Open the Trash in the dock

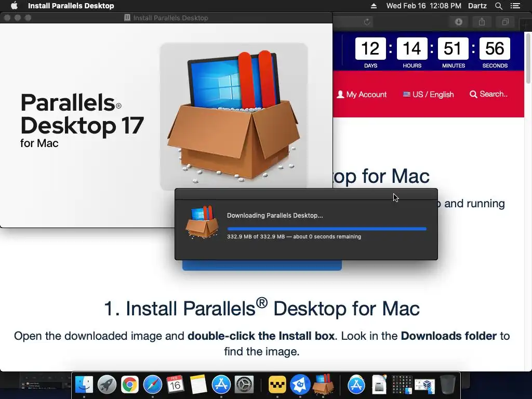(447, 385)
